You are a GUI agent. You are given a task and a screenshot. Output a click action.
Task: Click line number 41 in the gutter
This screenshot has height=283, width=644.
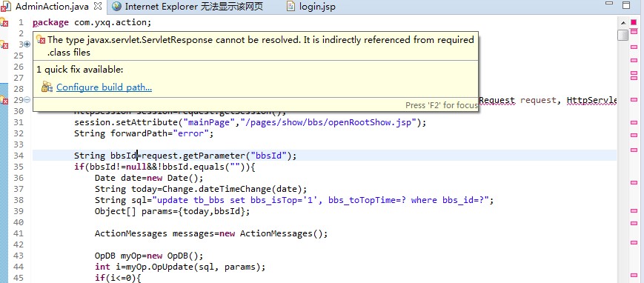pos(19,233)
